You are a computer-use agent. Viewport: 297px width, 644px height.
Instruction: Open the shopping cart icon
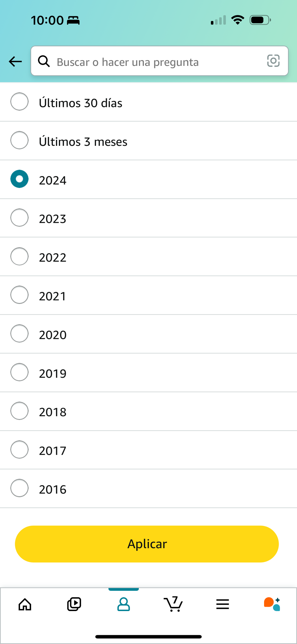point(173,604)
